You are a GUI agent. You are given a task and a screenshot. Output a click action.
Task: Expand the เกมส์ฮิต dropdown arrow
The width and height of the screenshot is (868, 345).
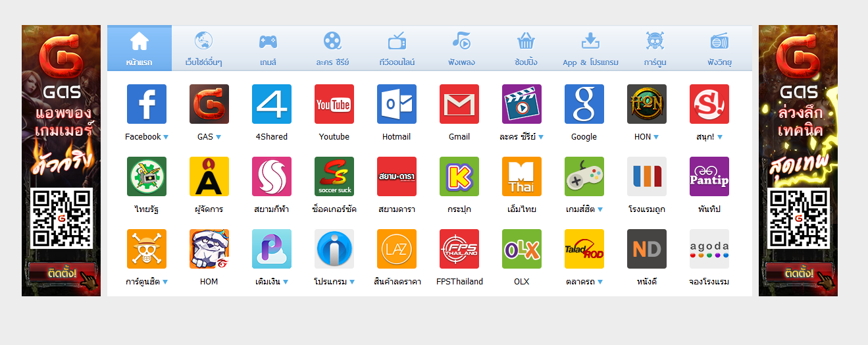[600, 209]
